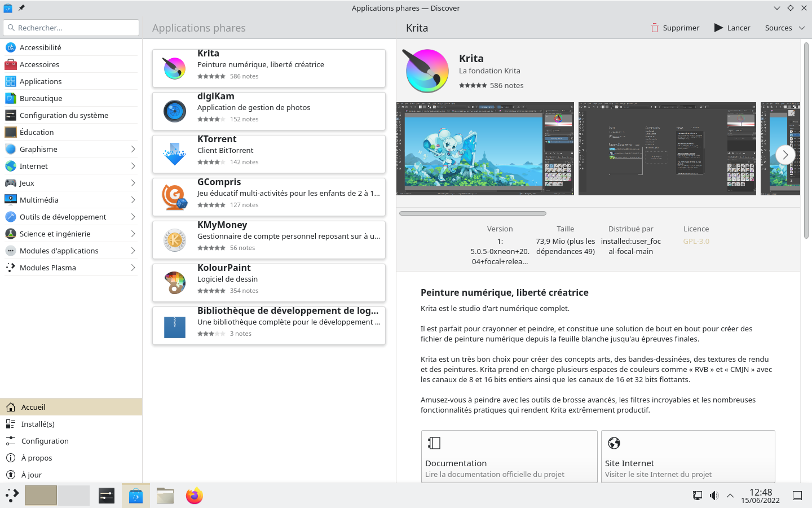Click the Modules Plasma icon
Image resolution: width=812 pixels, height=508 pixels.
point(10,268)
